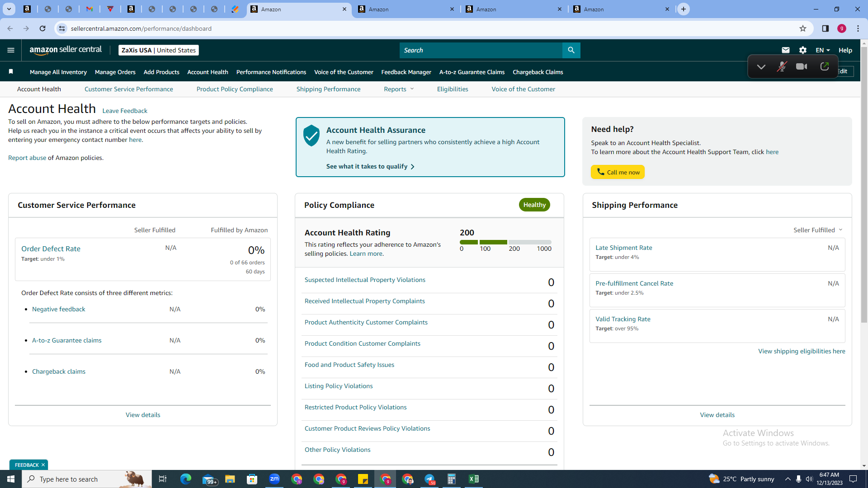Open Calculator from the taskbar

[x=452, y=479]
